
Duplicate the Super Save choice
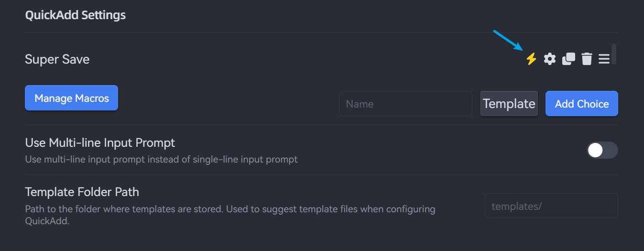(568, 59)
